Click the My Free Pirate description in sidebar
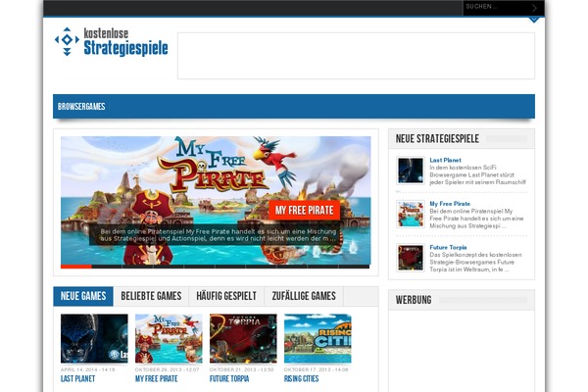 pyautogui.click(x=476, y=219)
